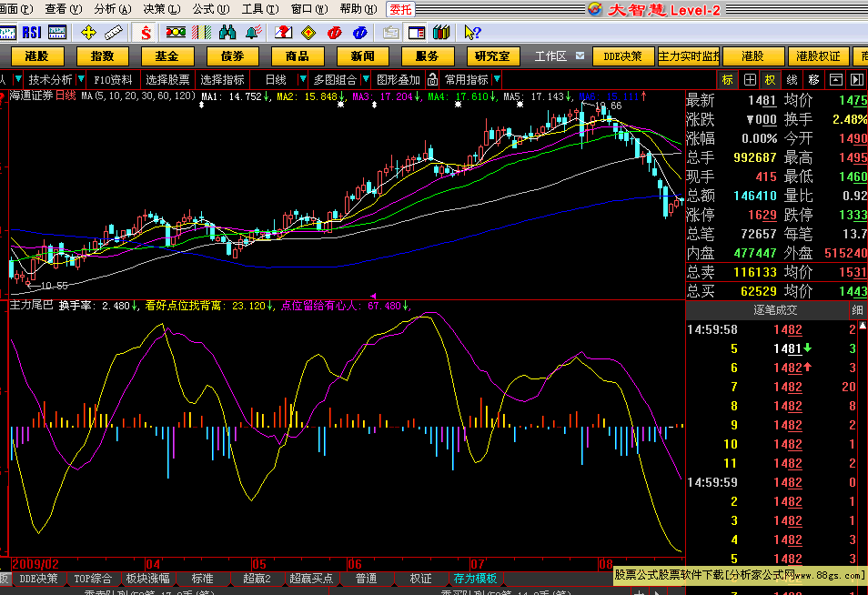Click the collapse-panel up-arrow window icon

(x=836, y=80)
